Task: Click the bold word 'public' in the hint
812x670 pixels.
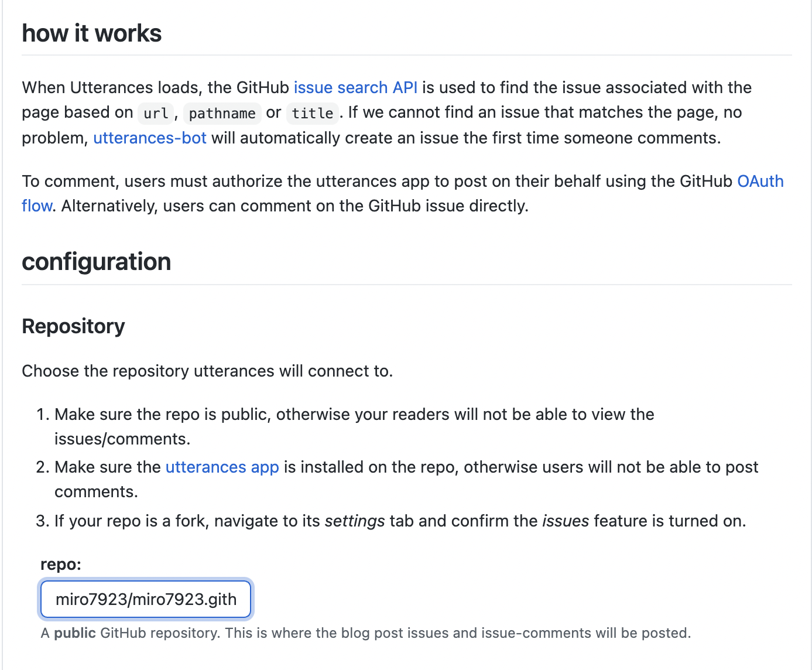Action: (75, 633)
